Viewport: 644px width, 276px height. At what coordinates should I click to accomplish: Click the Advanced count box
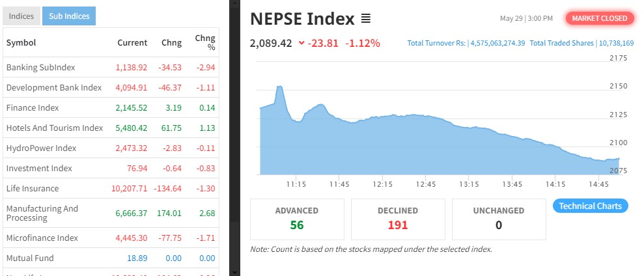click(297, 219)
